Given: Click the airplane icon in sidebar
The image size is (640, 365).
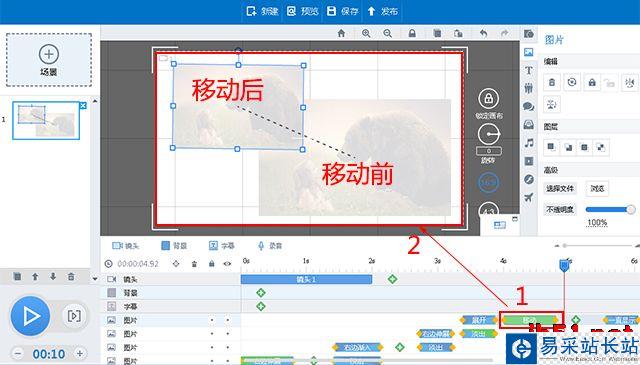Looking at the screenshot, I should pyautogui.click(x=529, y=198).
